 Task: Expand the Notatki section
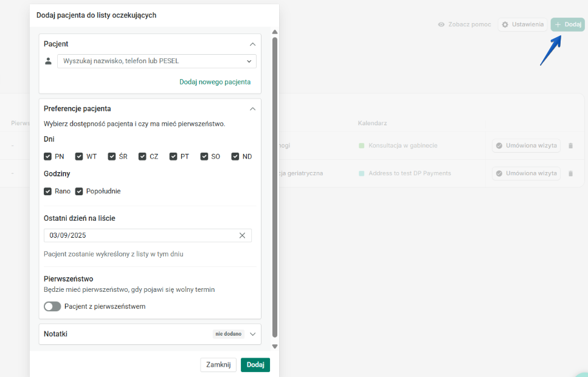pyautogui.click(x=253, y=334)
